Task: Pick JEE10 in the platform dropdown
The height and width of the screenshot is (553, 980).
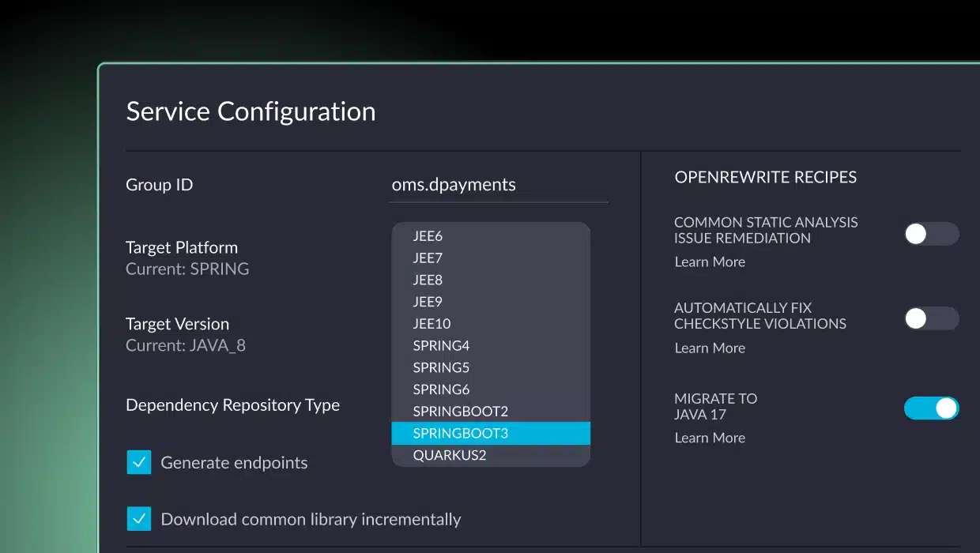Action: [491, 323]
